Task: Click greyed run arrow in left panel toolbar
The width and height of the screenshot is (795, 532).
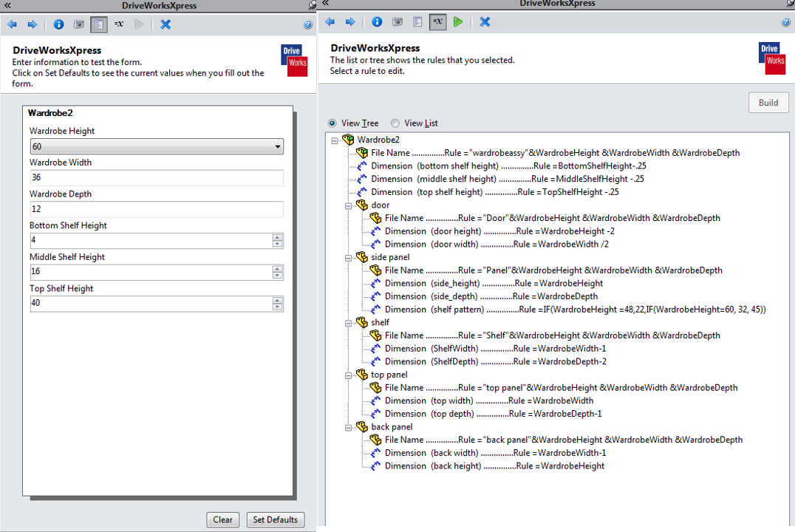Action: click(139, 24)
